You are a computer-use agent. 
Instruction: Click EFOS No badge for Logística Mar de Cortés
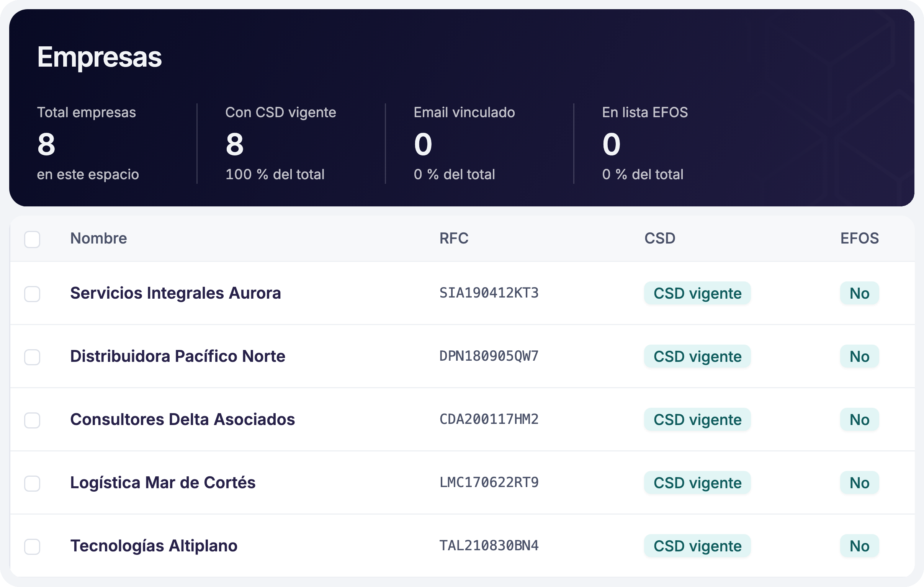[860, 483]
